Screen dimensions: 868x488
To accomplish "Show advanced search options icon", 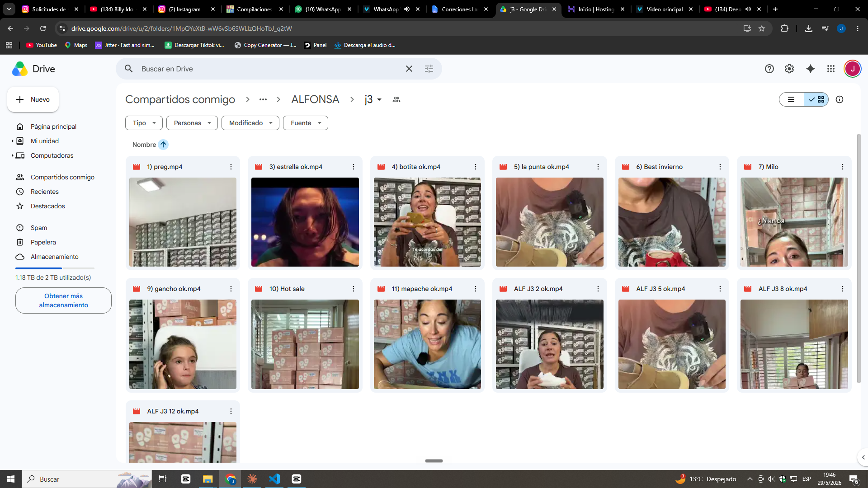I will coord(429,69).
